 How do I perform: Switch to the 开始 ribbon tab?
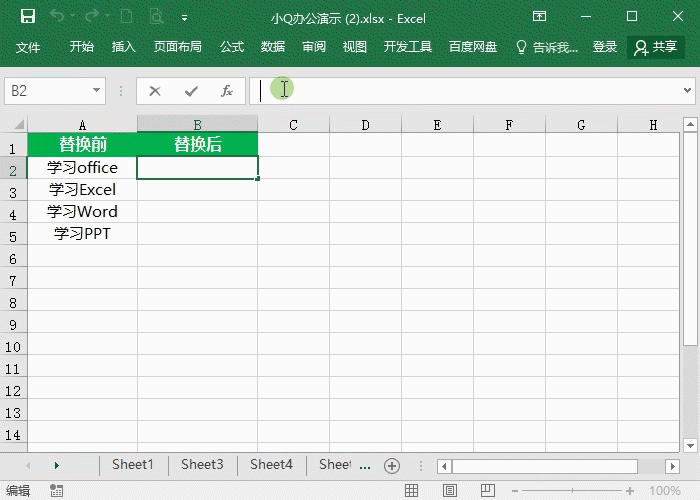pyautogui.click(x=82, y=46)
